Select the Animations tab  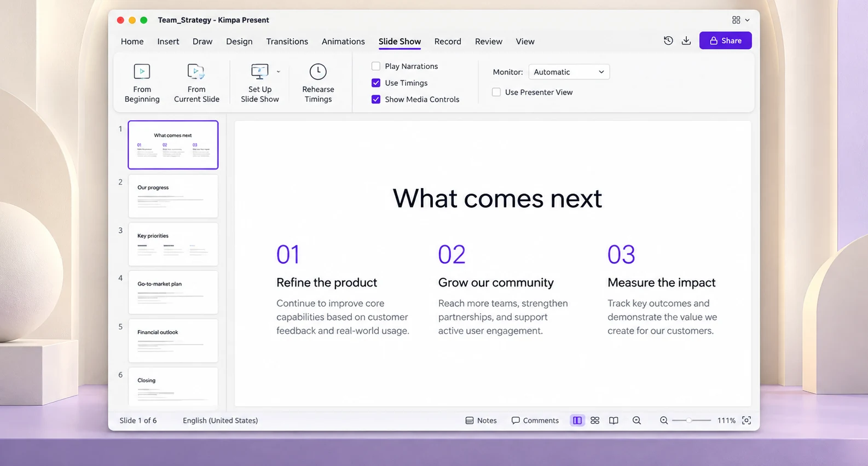(343, 42)
